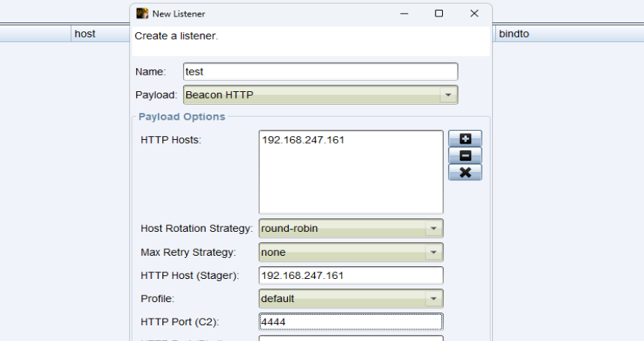Close the New Listener dialog
The image size is (644, 341).
474,13
